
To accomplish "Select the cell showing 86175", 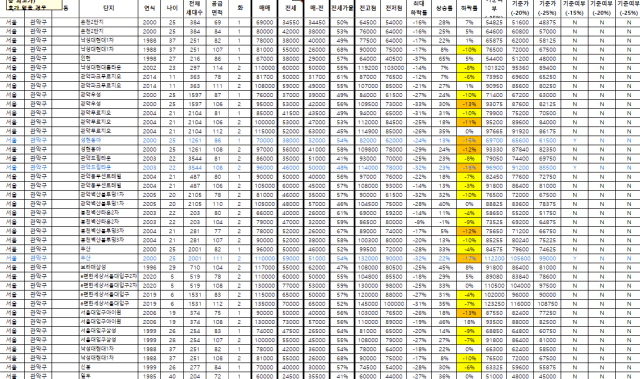I will [x=547, y=131].
